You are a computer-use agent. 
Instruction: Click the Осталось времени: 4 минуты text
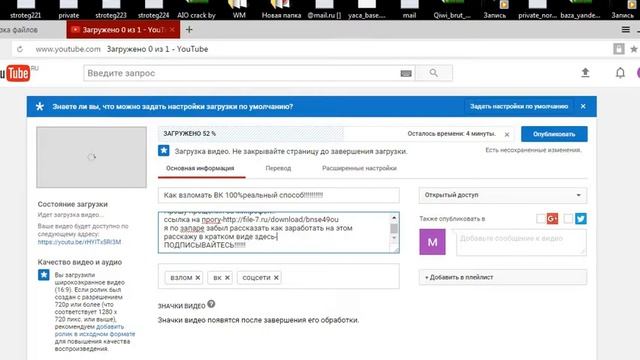tap(451, 134)
